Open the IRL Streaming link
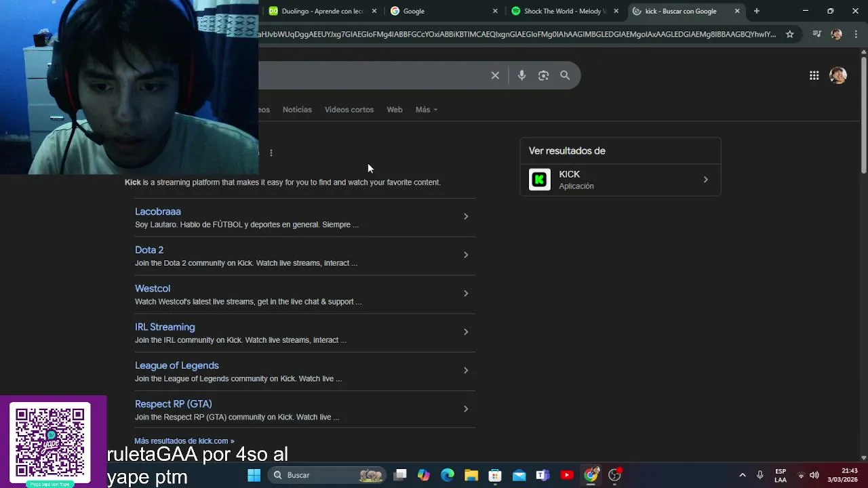The width and height of the screenshot is (868, 488). pos(165,327)
